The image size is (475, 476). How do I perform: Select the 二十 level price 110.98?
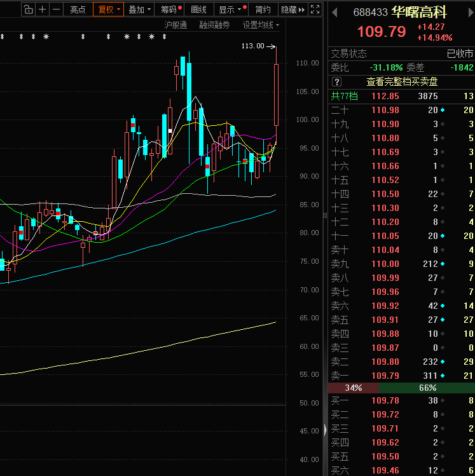(x=385, y=110)
